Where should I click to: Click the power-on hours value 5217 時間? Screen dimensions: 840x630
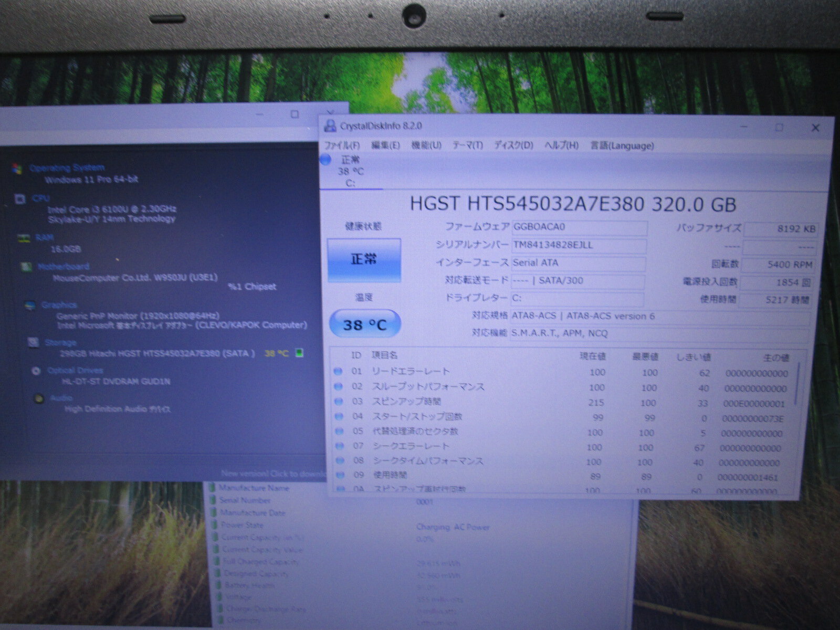pos(775,300)
